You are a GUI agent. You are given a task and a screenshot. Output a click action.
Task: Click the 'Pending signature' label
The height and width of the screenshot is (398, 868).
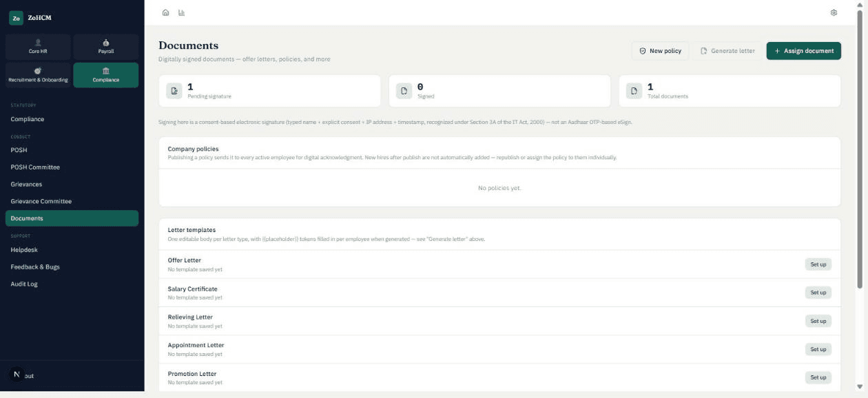(209, 96)
